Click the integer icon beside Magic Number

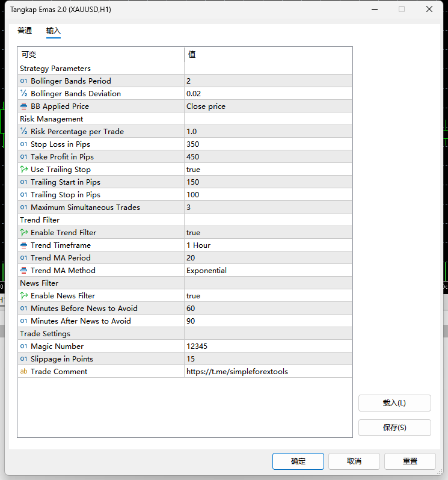pyautogui.click(x=23, y=346)
